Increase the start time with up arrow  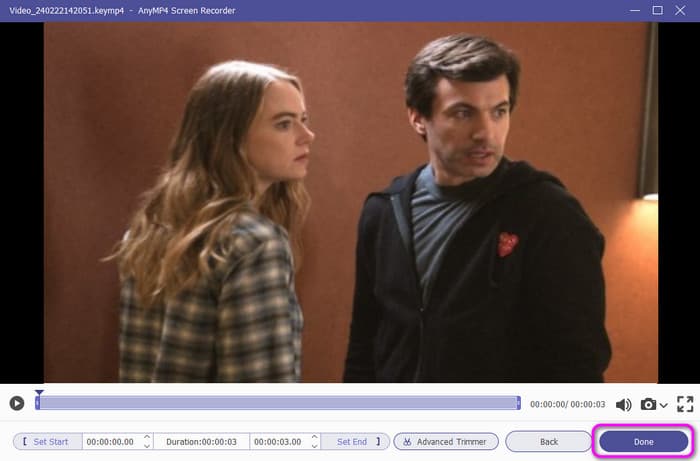coord(147,437)
